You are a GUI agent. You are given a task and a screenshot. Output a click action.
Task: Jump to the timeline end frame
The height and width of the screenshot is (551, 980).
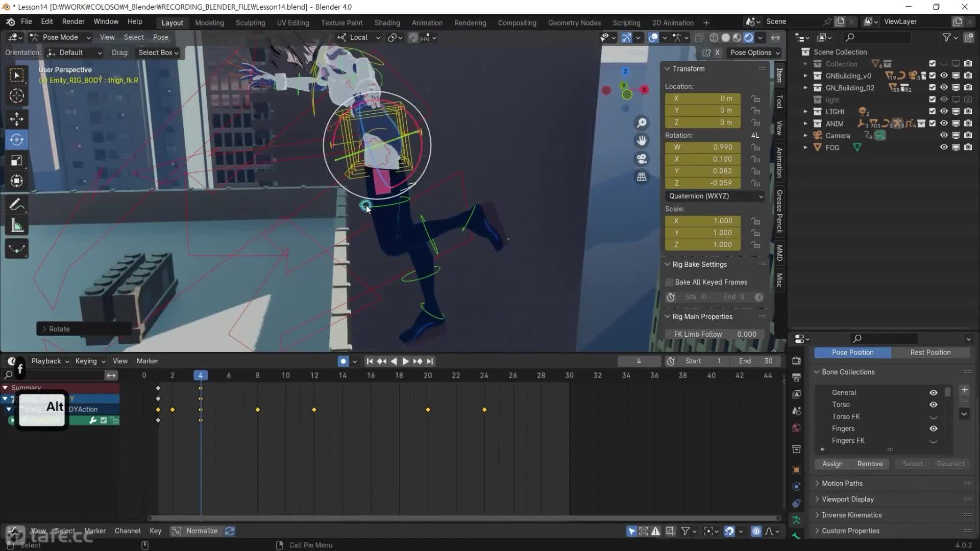point(430,361)
